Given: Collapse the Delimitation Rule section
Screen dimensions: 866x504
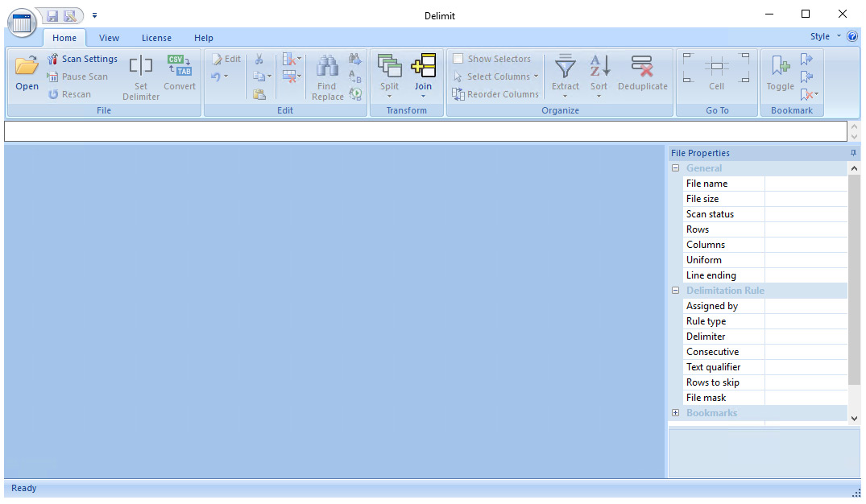Looking at the screenshot, I should pyautogui.click(x=675, y=291).
